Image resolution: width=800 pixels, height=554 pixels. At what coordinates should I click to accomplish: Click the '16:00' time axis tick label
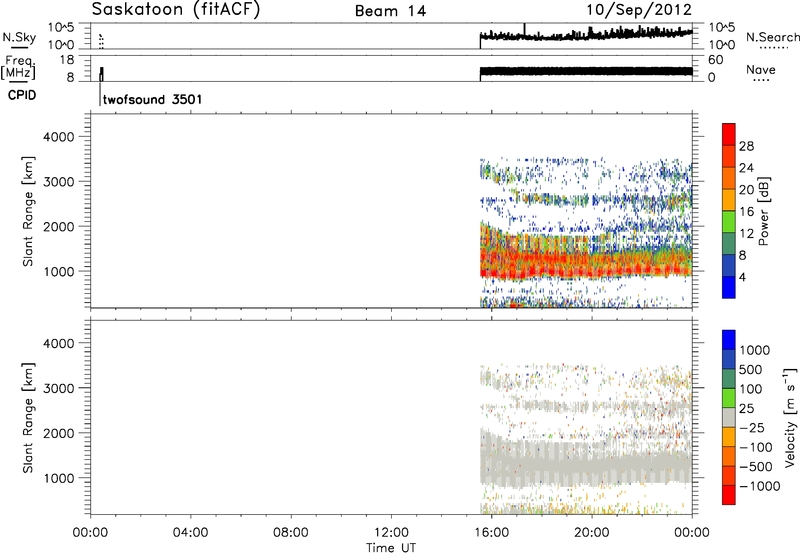click(x=491, y=533)
